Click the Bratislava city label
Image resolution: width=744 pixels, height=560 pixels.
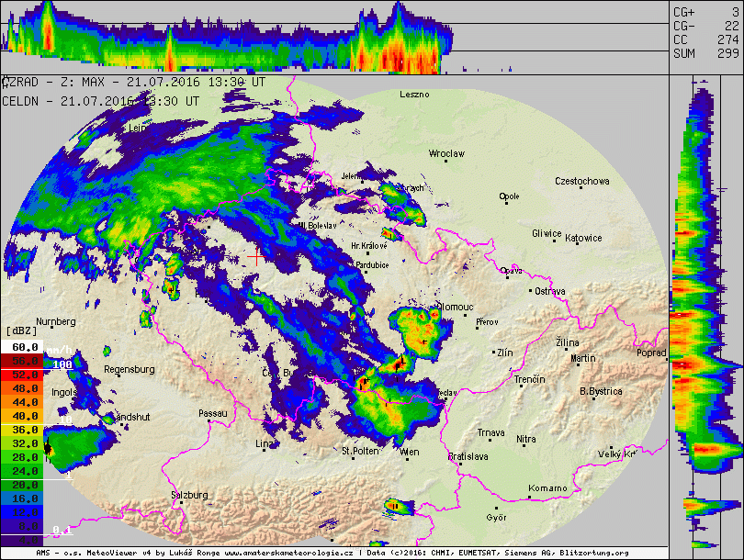[x=468, y=456]
